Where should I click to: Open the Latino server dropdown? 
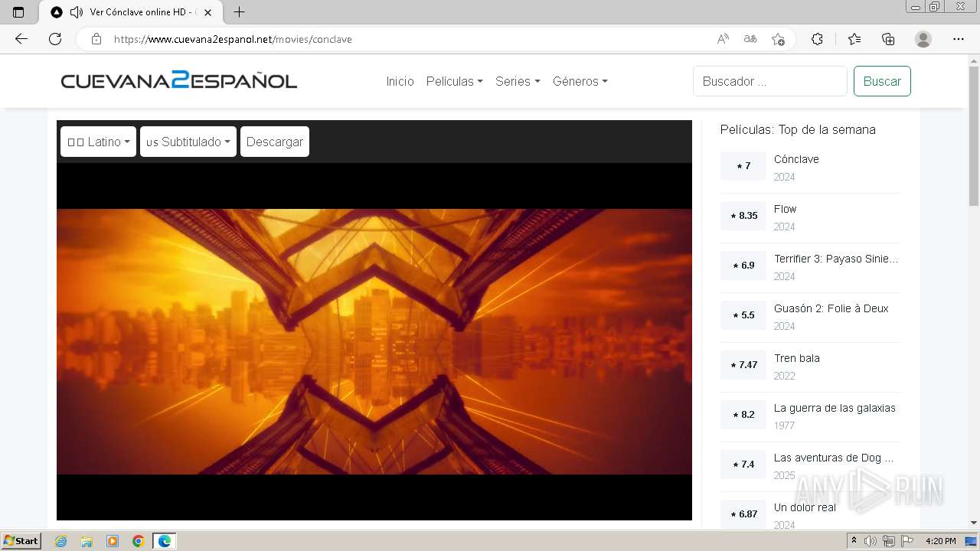point(98,142)
